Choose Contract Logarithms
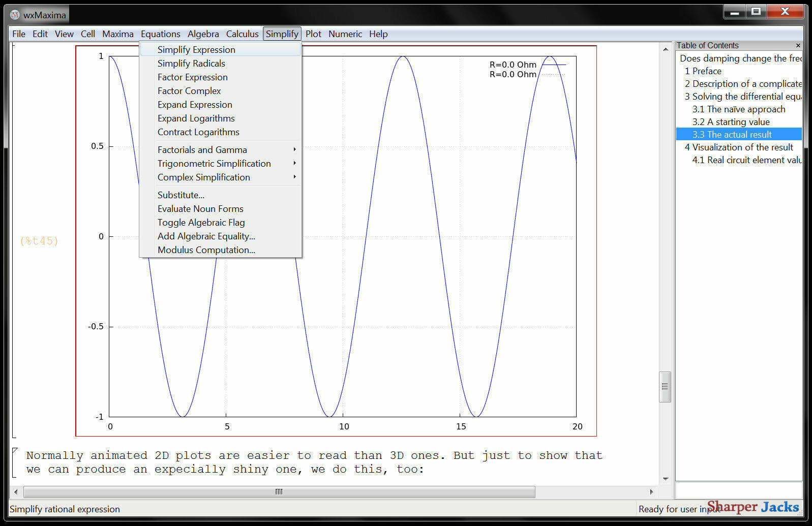 [x=221, y=132]
